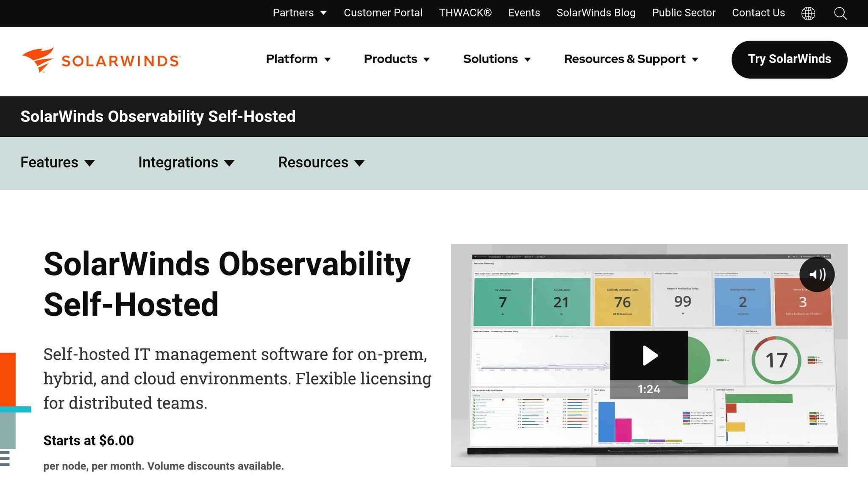Play the product overview video

tap(649, 355)
